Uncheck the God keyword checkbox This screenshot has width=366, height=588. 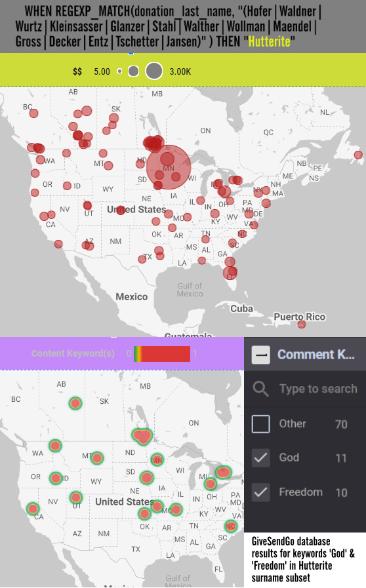[x=261, y=458]
